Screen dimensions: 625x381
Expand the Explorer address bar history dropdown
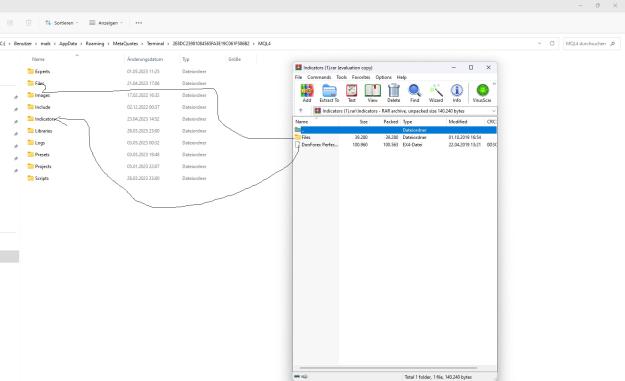[x=540, y=43]
